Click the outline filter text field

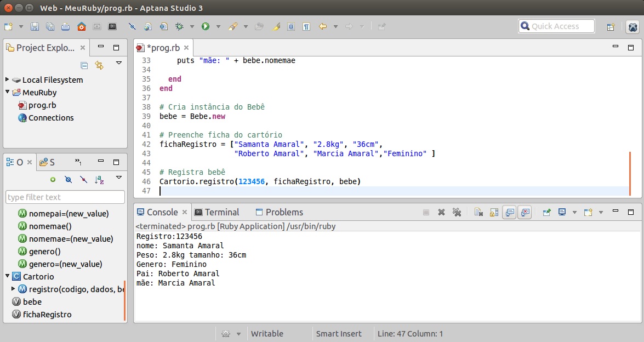[x=65, y=197]
